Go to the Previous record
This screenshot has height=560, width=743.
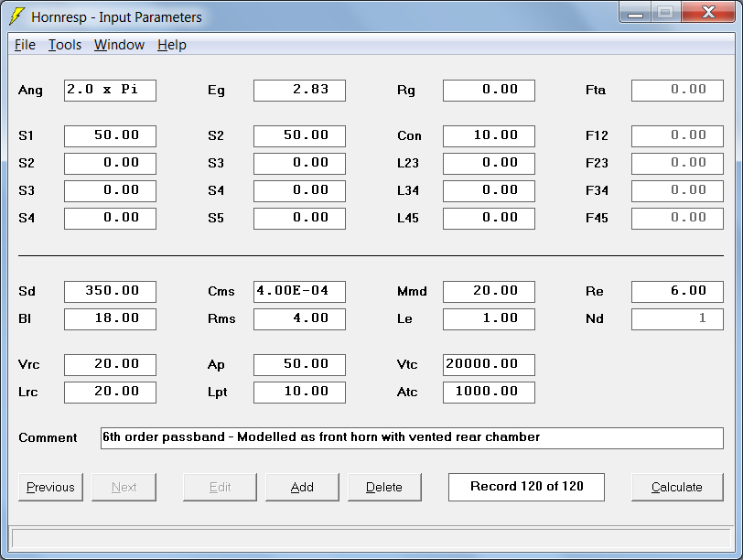[50, 487]
